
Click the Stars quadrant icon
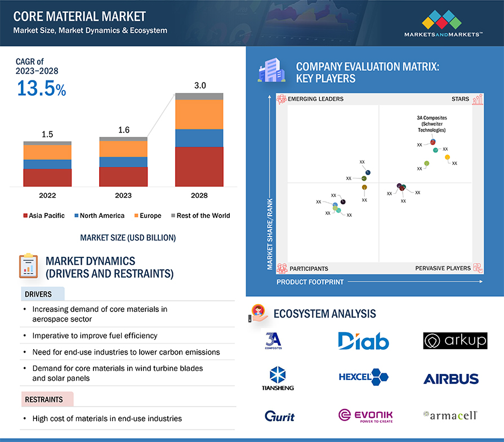click(x=478, y=100)
